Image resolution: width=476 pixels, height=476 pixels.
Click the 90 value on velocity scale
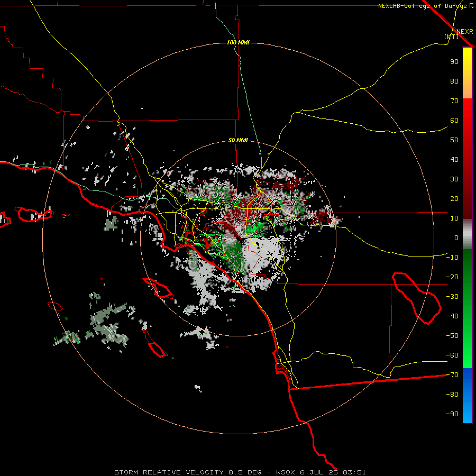click(454, 62)
